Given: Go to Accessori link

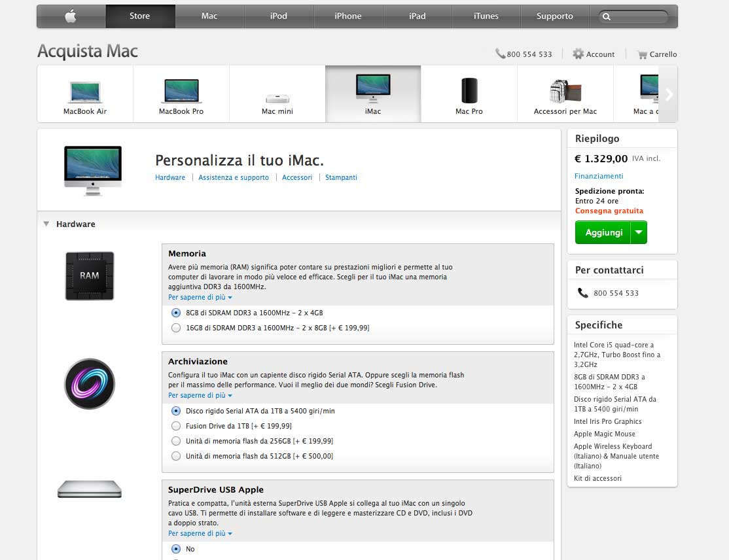Looking at the screenshot, I should click(x=297, y=177).
